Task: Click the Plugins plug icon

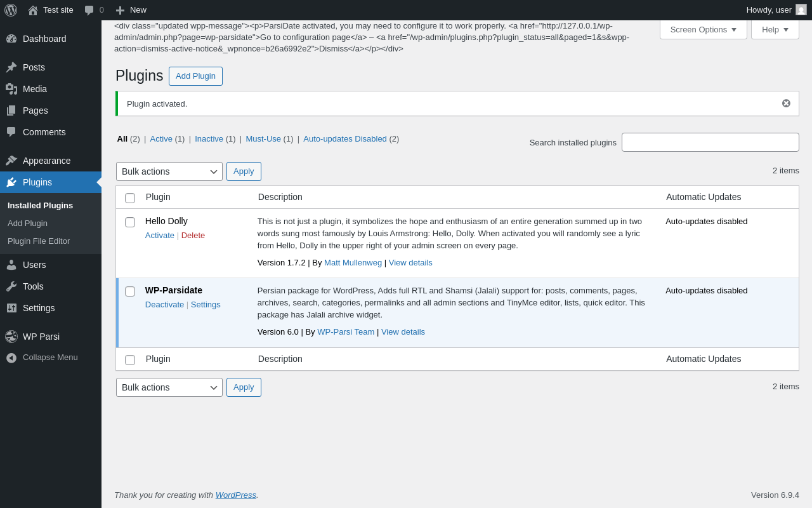Action: (x=11, y=182)
